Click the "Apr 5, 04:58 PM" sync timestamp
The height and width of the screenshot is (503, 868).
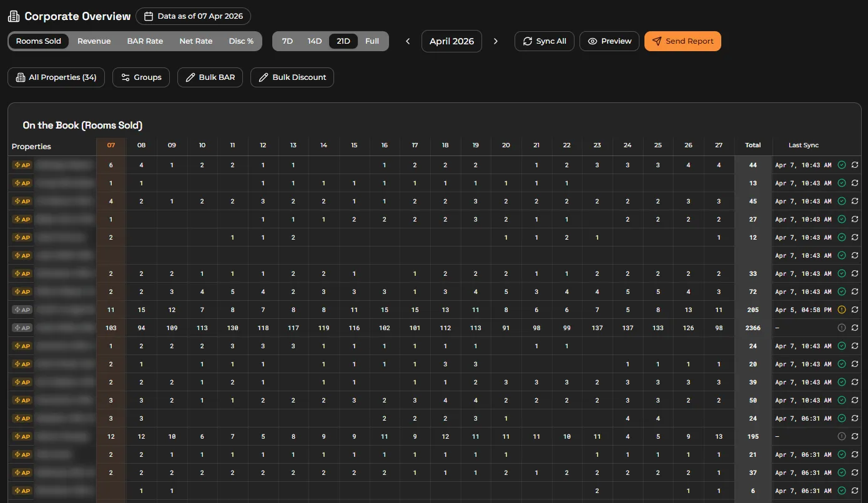[x=804, y=310]
